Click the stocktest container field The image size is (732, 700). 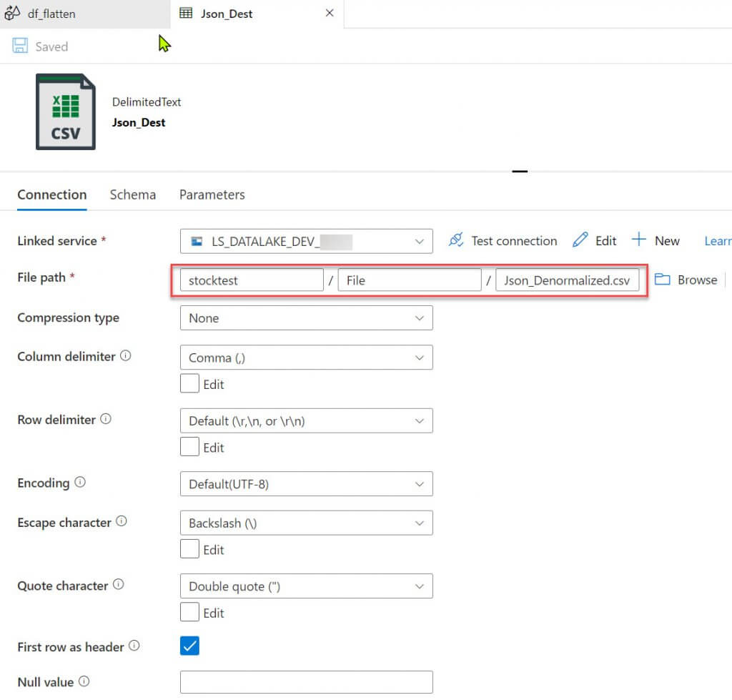[x=252, y=280]
